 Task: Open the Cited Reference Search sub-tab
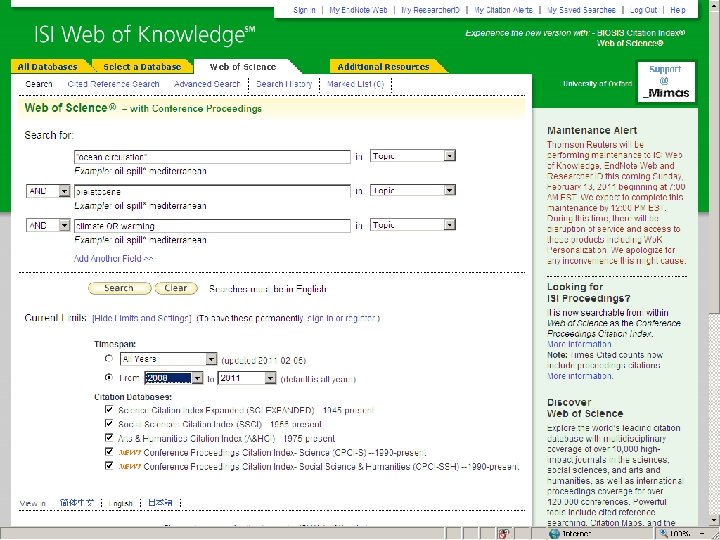pos(113,84)
